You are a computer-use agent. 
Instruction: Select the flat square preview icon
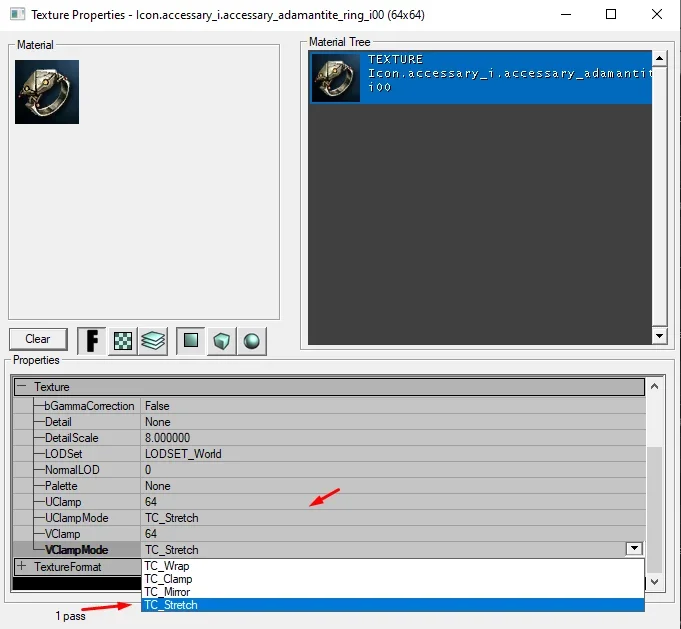point(191,340)
